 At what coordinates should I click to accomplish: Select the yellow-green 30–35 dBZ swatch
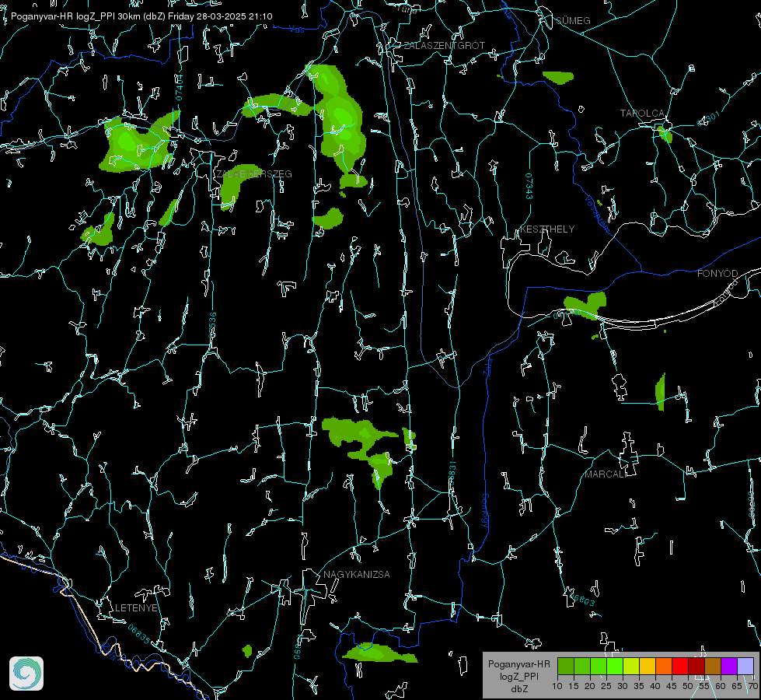pos(631,666)
